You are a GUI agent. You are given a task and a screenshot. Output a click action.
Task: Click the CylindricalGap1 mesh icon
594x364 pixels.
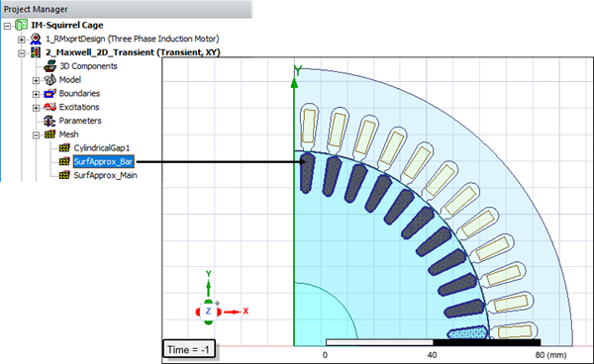[64, 148]
